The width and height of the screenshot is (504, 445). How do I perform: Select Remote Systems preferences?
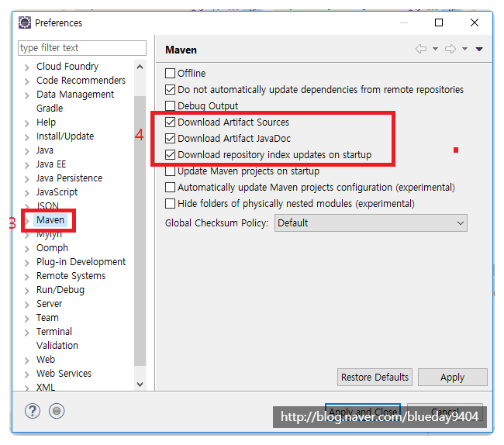point(71,276)
